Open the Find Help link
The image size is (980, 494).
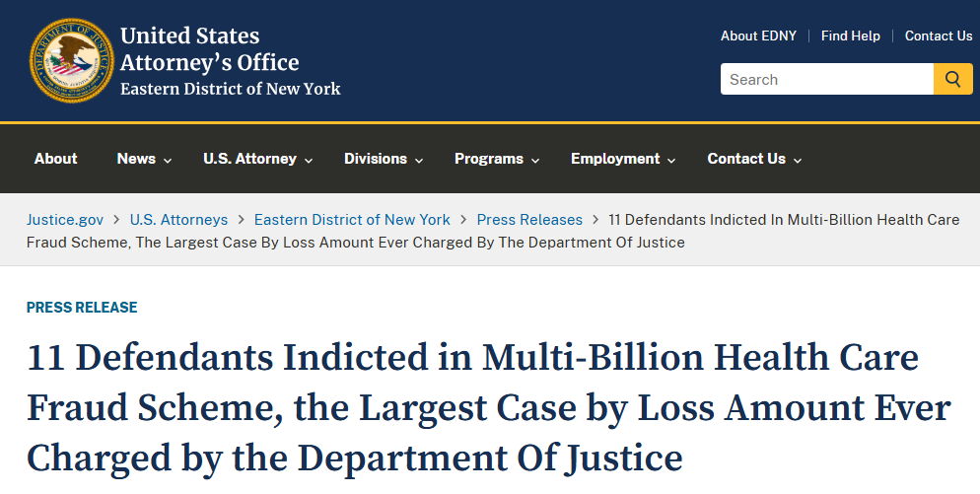pos(851,35)
